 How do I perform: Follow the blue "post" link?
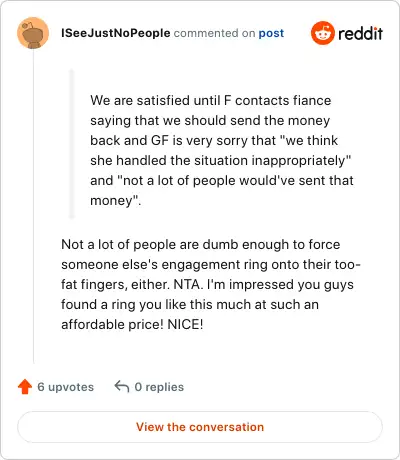tap(271, 33)
